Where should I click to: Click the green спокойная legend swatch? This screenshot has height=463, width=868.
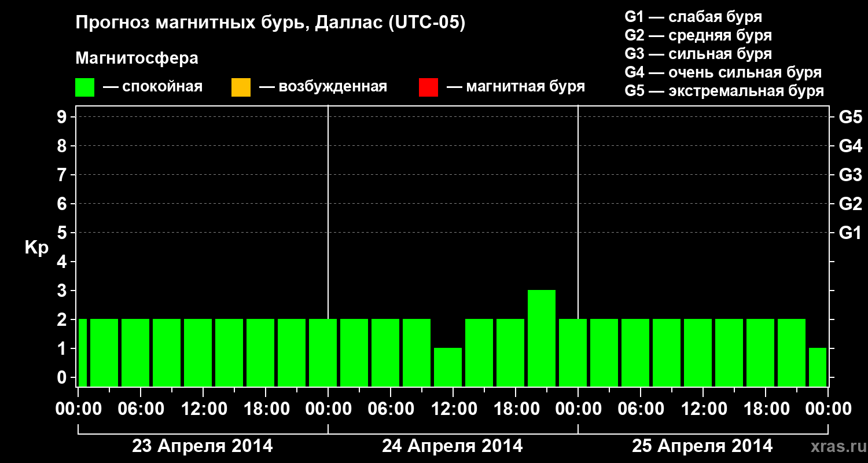click(84, 87)
